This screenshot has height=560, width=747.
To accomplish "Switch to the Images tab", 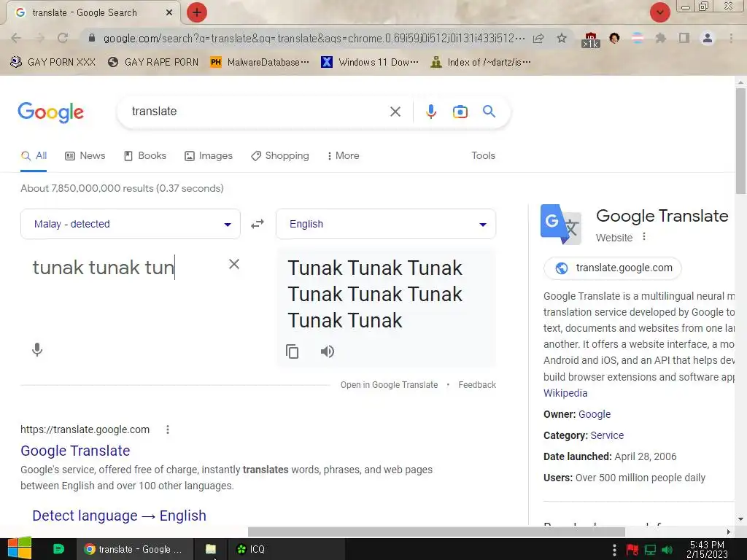I will [x=209, y=156].
